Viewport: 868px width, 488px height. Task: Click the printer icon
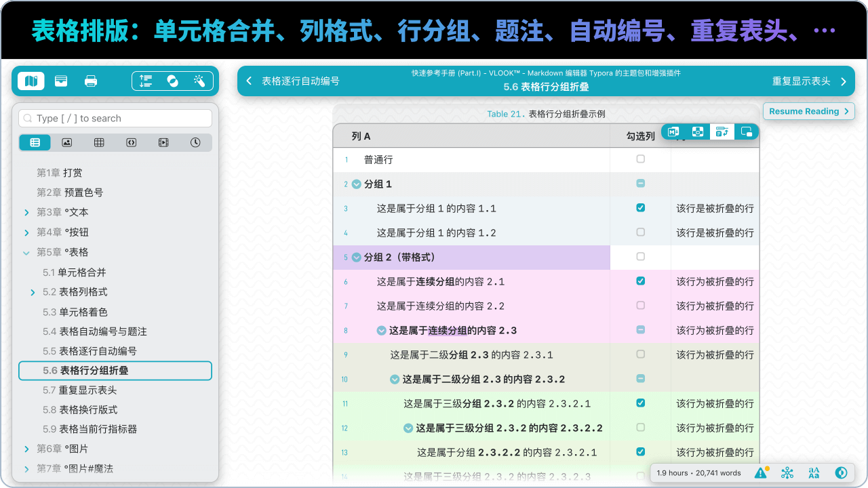pyautogui.click(x=91, y=81)
